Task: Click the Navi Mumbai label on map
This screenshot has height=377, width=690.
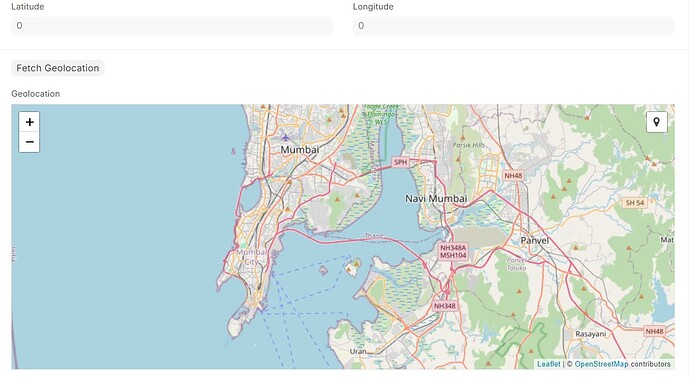Action: point(436,199)
